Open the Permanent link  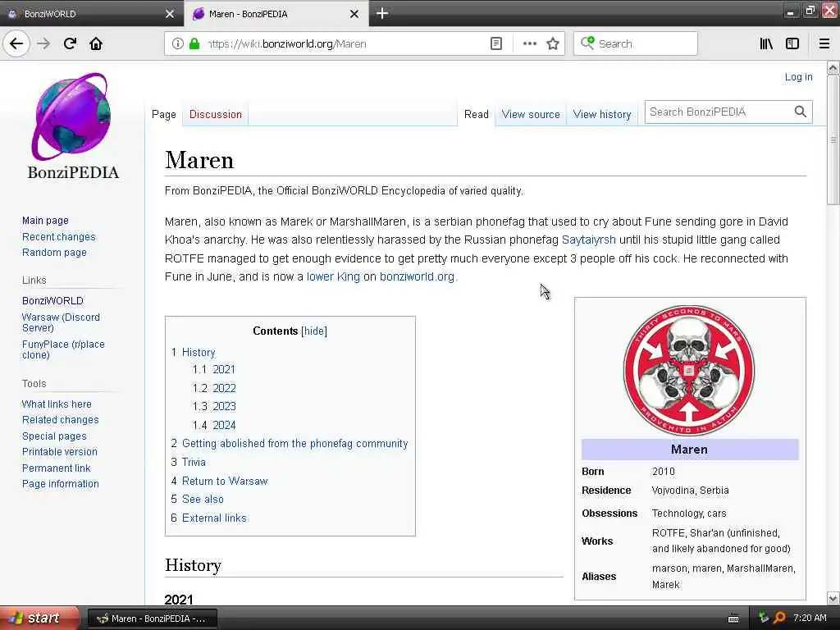pyautogui.click(x=56, y=468)
